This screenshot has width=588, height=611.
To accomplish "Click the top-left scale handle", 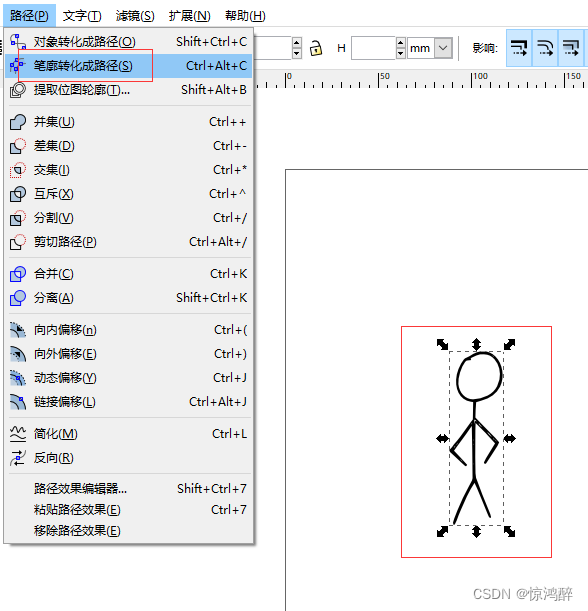I will click(x=442, y=344).
